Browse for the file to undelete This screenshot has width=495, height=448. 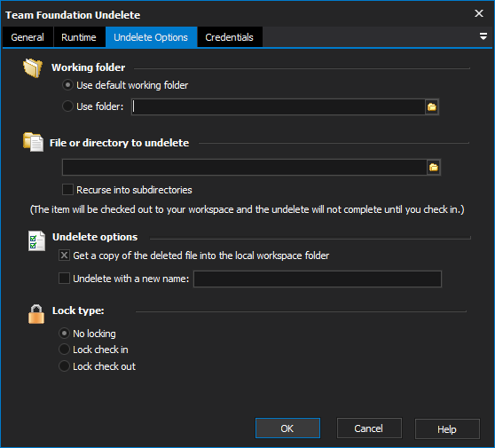434,168
